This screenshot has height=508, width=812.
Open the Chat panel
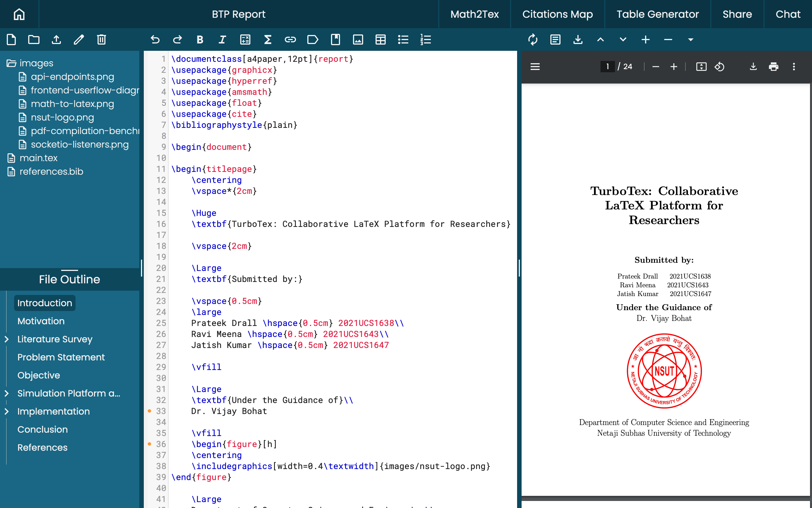point(788,14)
